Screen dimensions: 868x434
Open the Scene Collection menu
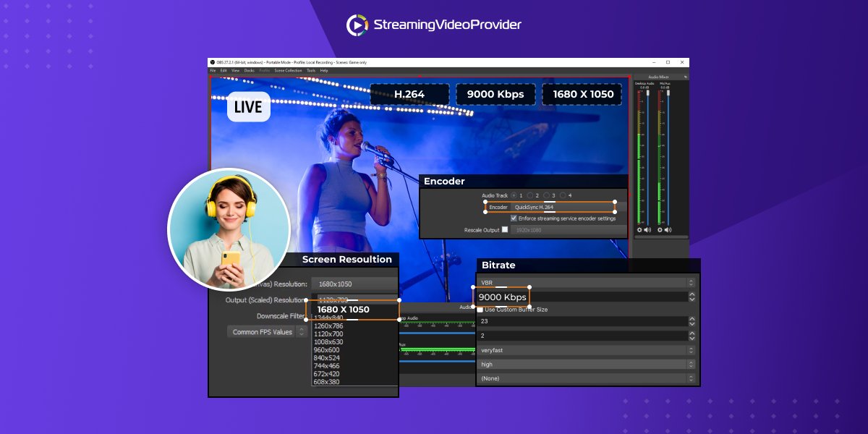tap(288, 70)
